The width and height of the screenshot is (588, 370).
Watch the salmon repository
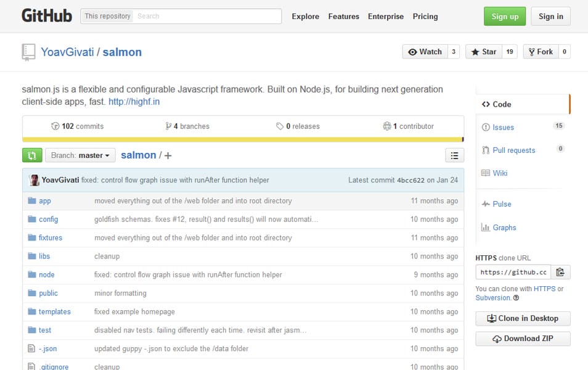pos(427,52)
